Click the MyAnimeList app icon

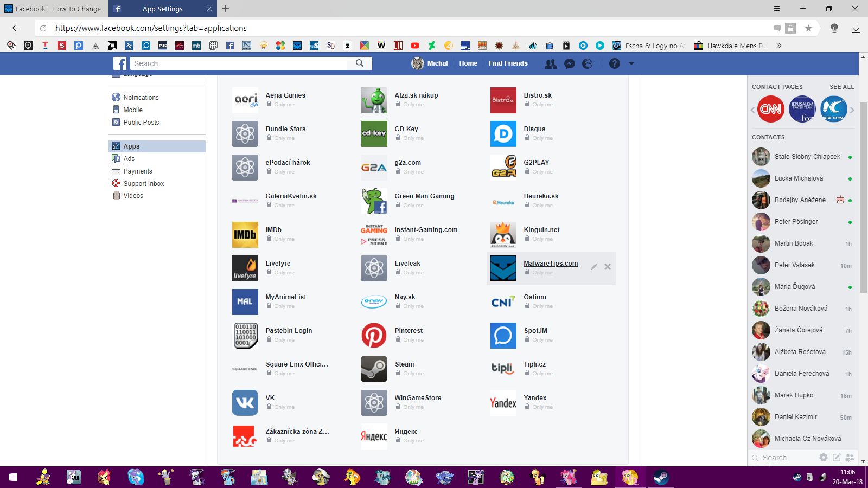click(245, 302)
